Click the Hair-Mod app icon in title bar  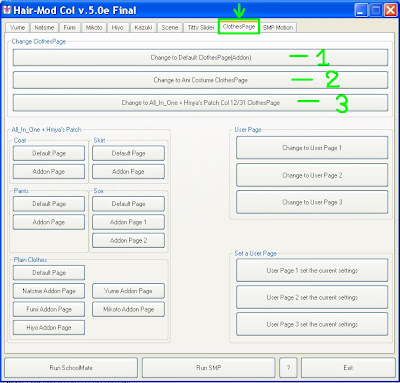7,10
